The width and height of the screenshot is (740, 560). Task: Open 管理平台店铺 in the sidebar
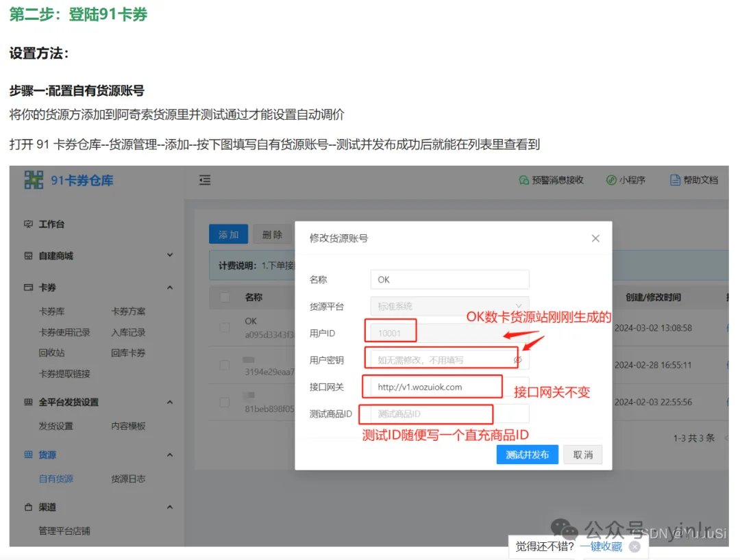64,531
